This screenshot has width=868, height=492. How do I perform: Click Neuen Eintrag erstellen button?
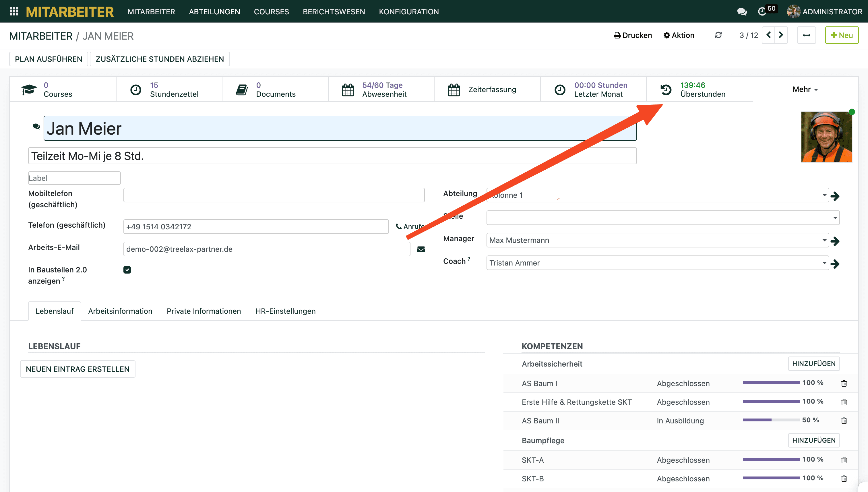(x=78, y=369)
